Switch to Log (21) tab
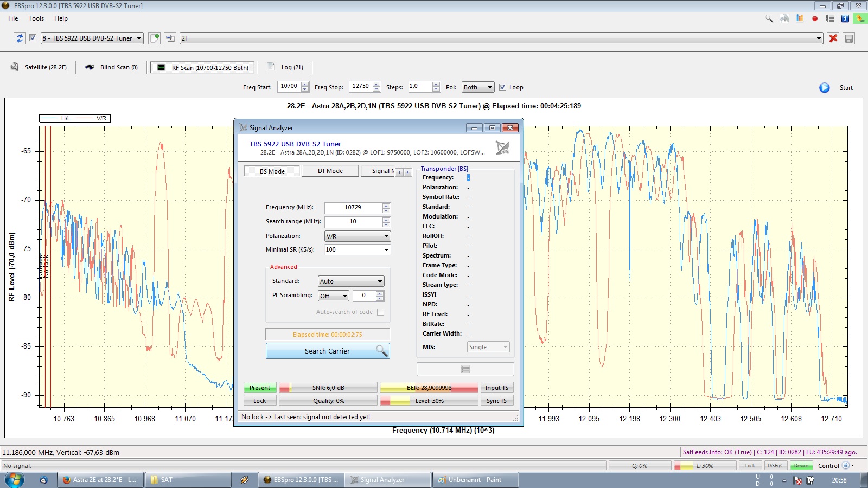The width and height of the screenshot is (868, 488). (286, 67)
